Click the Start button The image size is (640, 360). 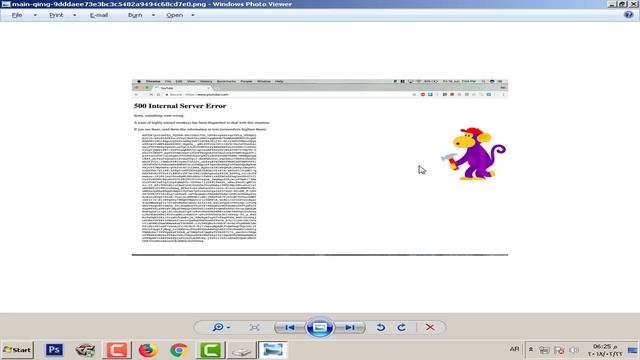(x=17, y=350)
